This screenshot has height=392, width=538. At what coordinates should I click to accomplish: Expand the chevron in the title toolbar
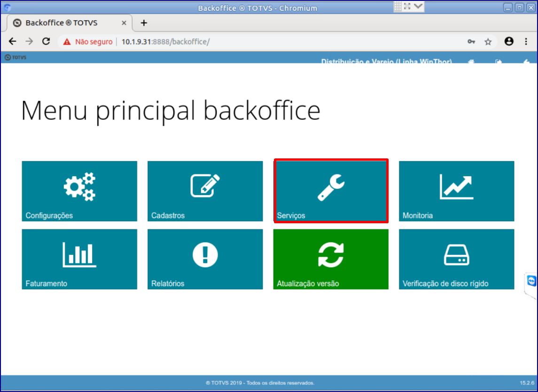tap(418, 6)
